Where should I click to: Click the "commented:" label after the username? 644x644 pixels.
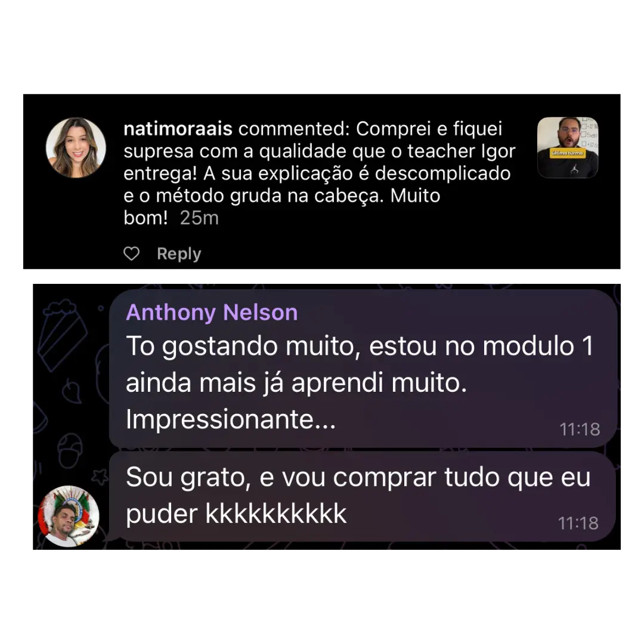[294, 129]
